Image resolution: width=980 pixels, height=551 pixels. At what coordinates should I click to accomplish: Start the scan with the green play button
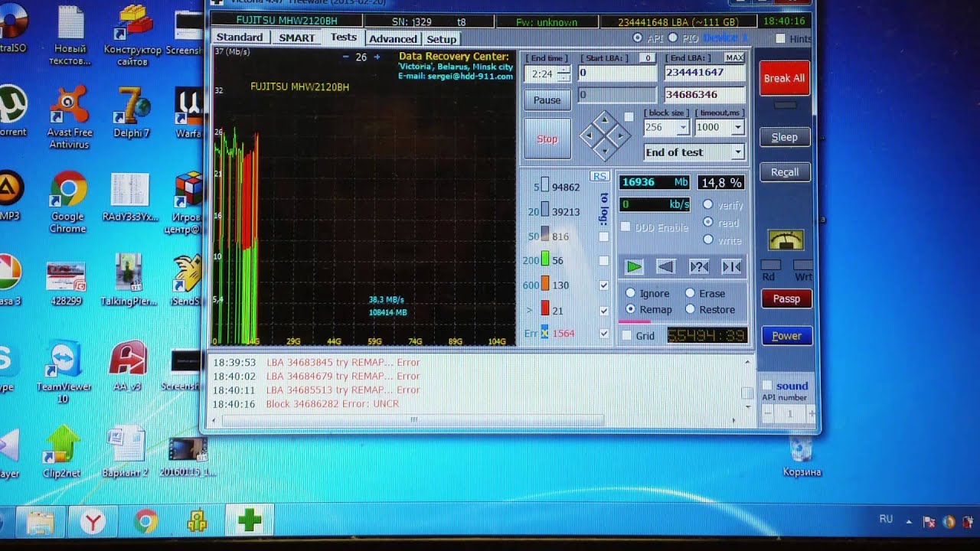pos(633,266)
